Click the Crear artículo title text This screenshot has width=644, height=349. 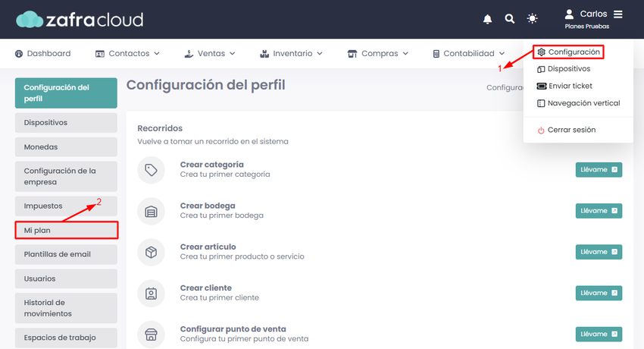point(208,247)
